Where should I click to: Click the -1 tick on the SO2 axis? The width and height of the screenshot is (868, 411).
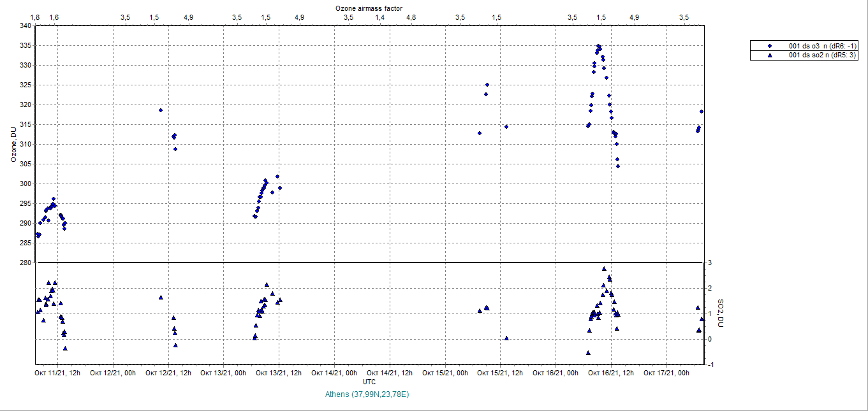[709, 364]
